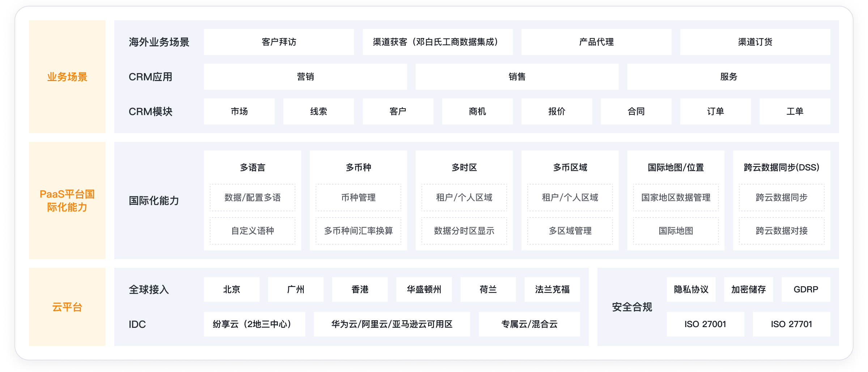The height and width of the screenshot is (372, 868).
Task: Click 数据分时区显示 under 多时区
Action: pyautogui.click(x=464, y=231)
